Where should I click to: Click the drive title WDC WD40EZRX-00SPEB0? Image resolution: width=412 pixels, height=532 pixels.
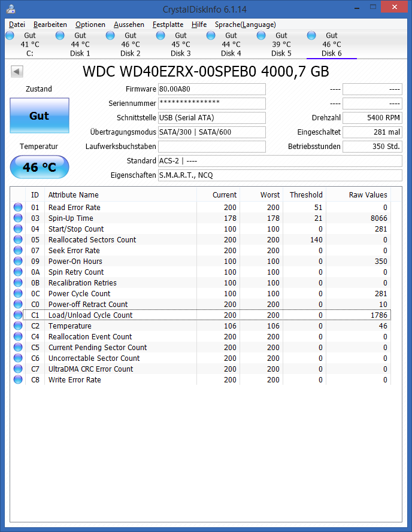(x=206, y=72)
